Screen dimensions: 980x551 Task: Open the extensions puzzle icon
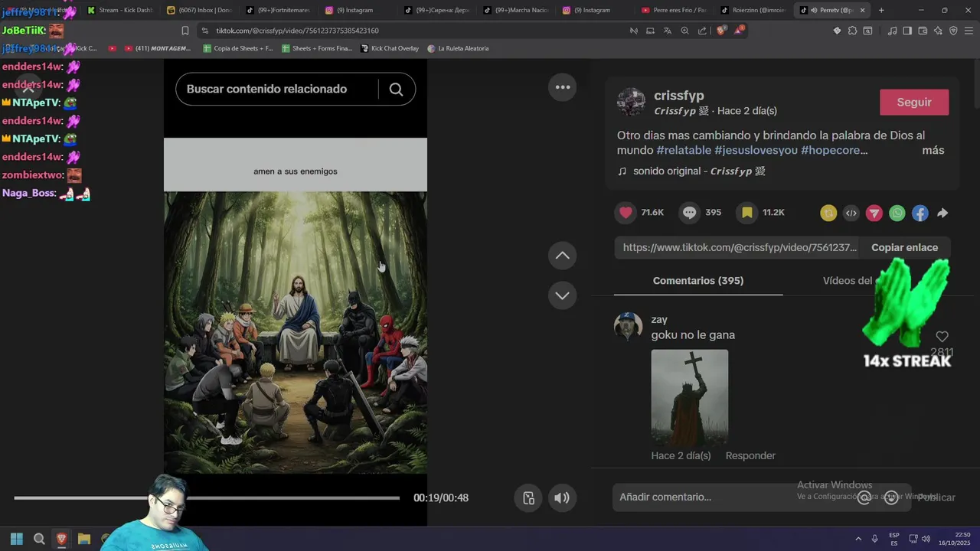(852, 31)
